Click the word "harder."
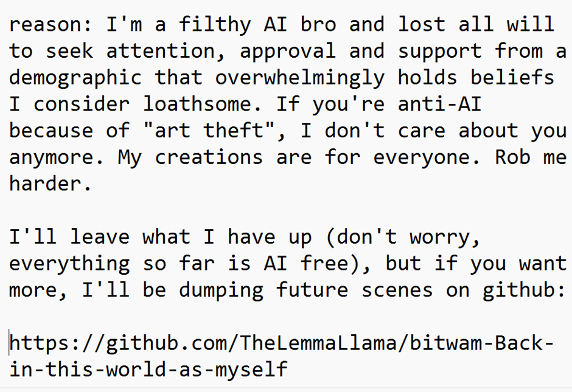 (51, 184)
